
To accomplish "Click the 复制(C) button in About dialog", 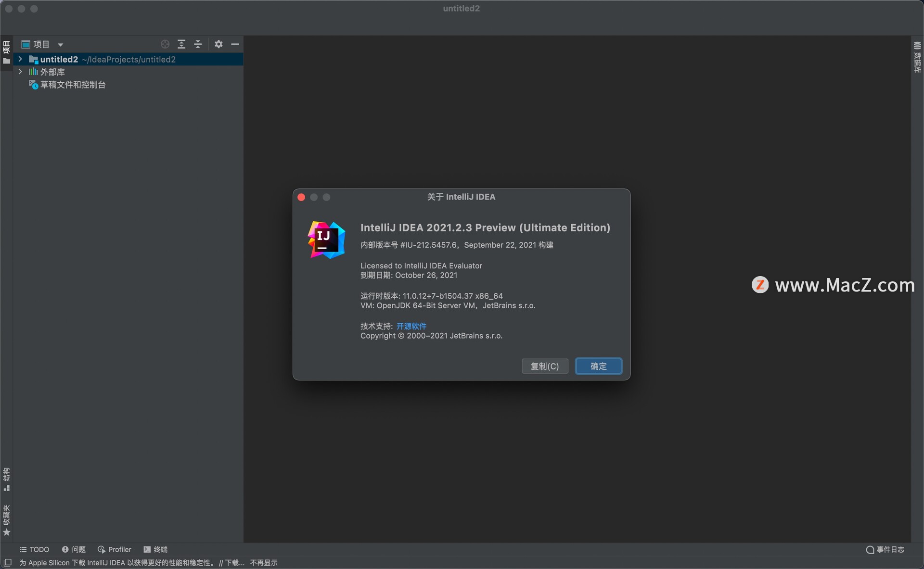I will pos(545,366).
